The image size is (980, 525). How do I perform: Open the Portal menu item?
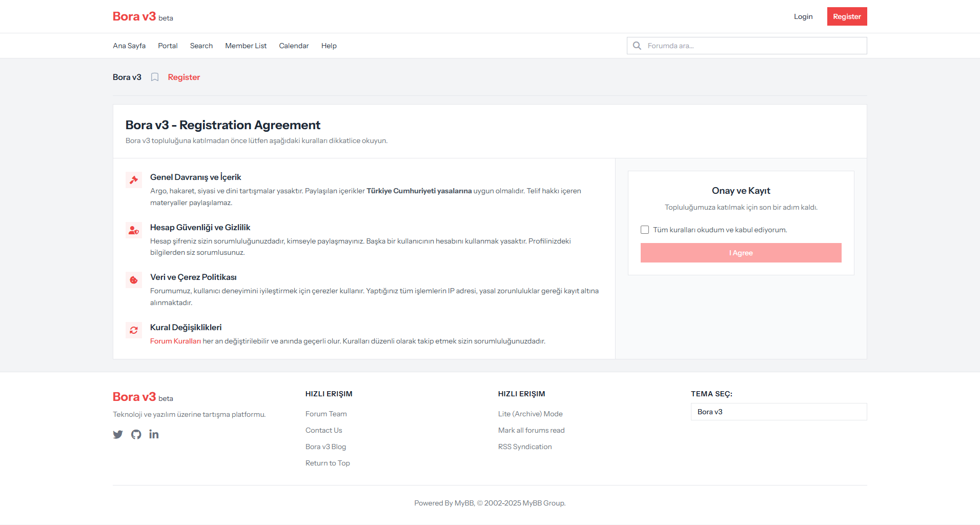[x=168, y=46]
